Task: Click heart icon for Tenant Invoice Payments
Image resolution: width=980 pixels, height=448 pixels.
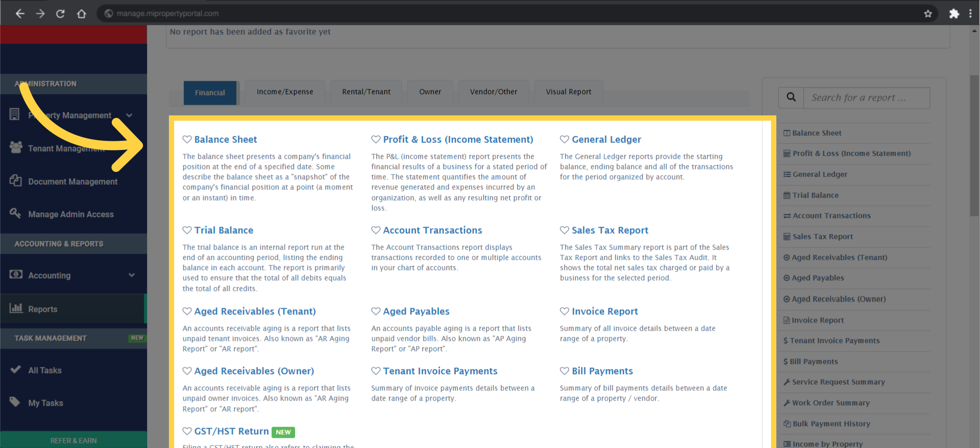Action: pyautogui.click(x=376, y=371)
